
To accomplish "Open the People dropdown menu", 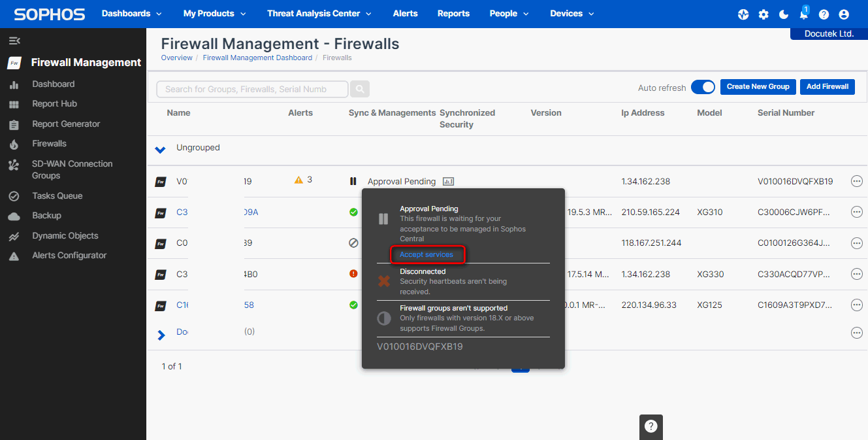I will click(509, 13).
